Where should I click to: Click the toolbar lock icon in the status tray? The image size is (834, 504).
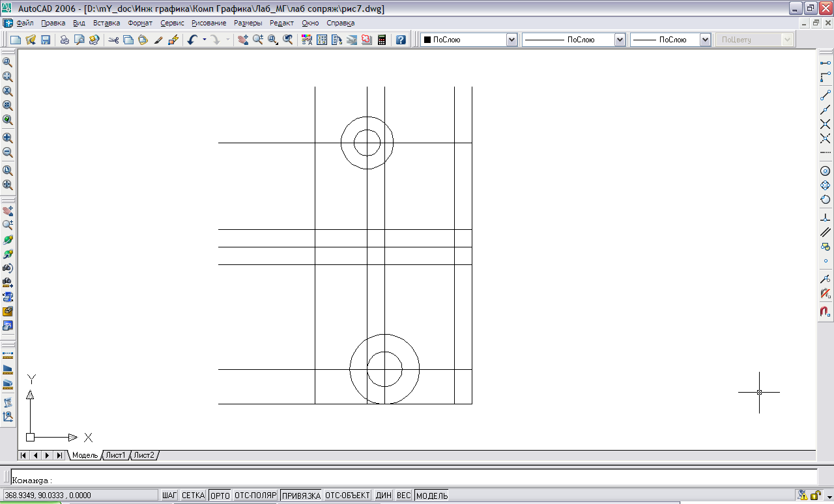point(815,496)
